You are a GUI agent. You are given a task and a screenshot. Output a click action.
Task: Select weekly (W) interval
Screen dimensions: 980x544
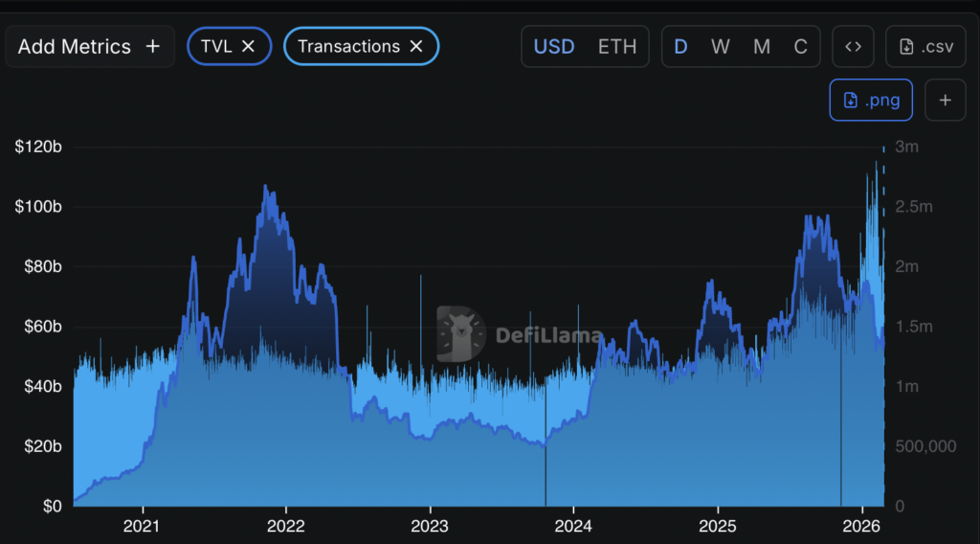pyautogui.click(x=720, y=47)
